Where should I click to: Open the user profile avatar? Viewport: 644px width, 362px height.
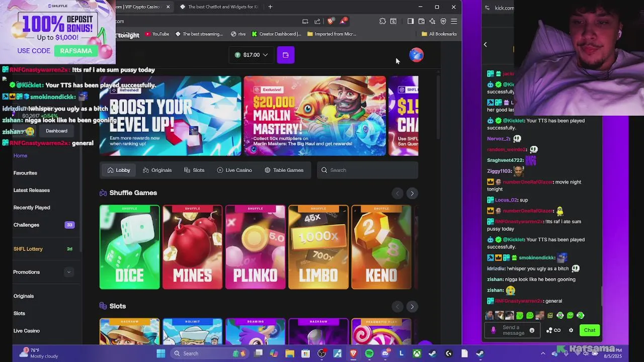[x=416, y=55]
